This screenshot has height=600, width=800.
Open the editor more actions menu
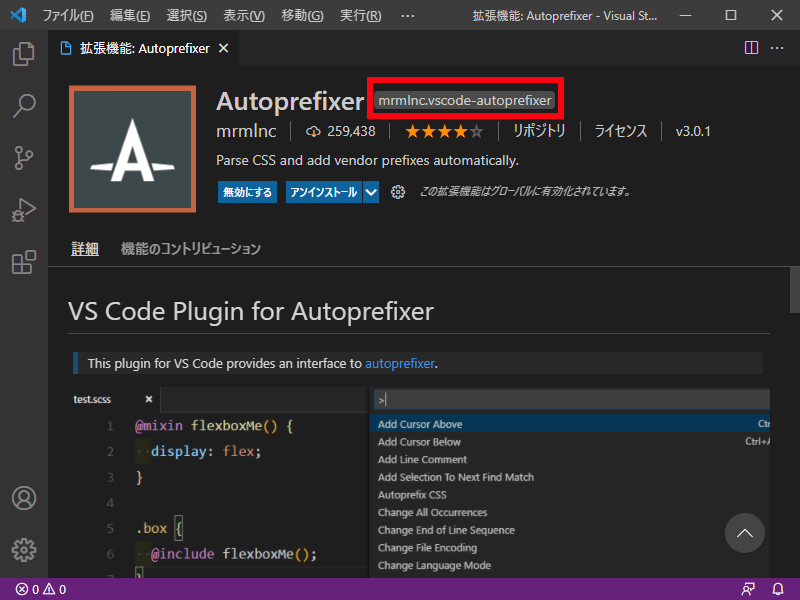778,48
